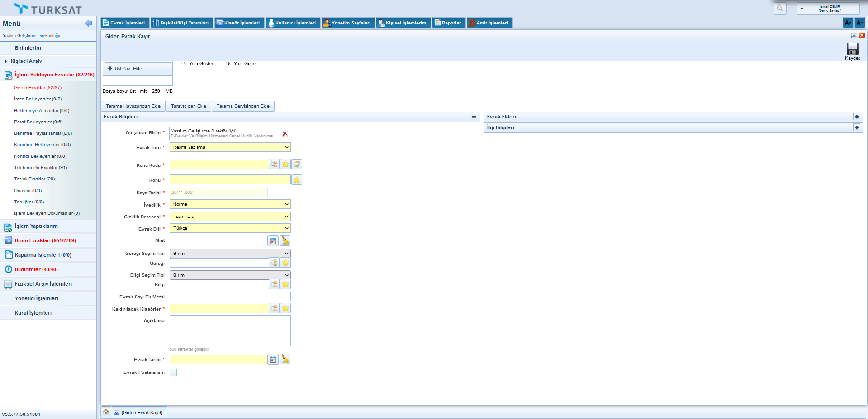This screenshot has width=868, height=419.
Task: Click the Üst Yazı Ekle button
Action: coord(138,69)
